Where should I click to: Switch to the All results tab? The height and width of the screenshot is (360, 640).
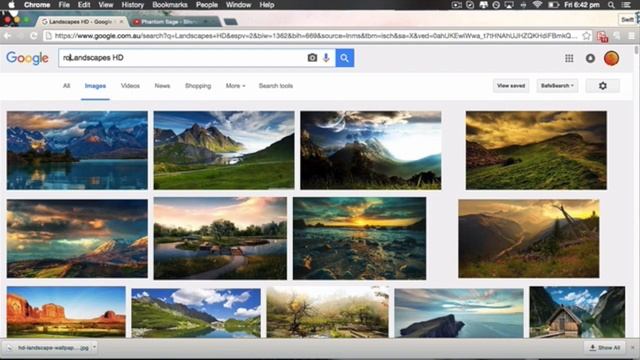67,86
